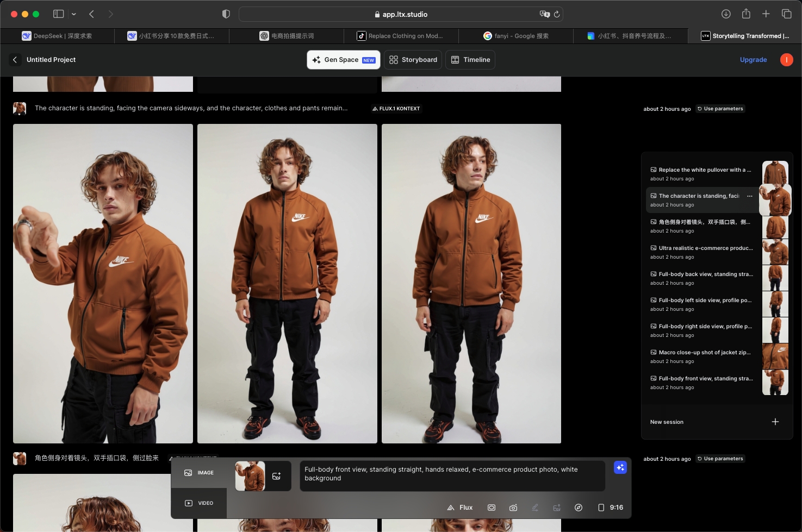Switch to VIDEO generation mode
This screenshot has height=532, width=802.
point(199,503)
